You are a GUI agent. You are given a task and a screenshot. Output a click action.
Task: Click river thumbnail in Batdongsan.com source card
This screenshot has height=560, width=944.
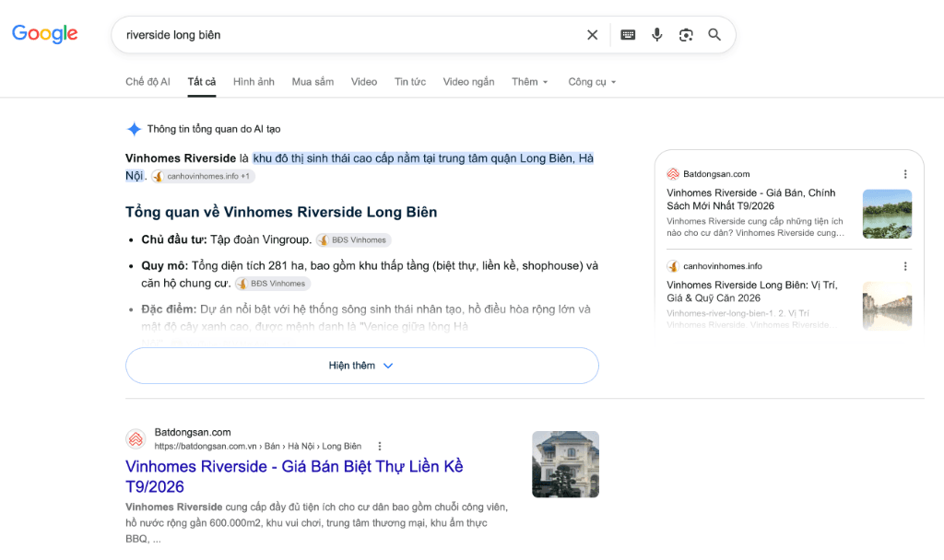pyautogui.click(x=888, y=214)
